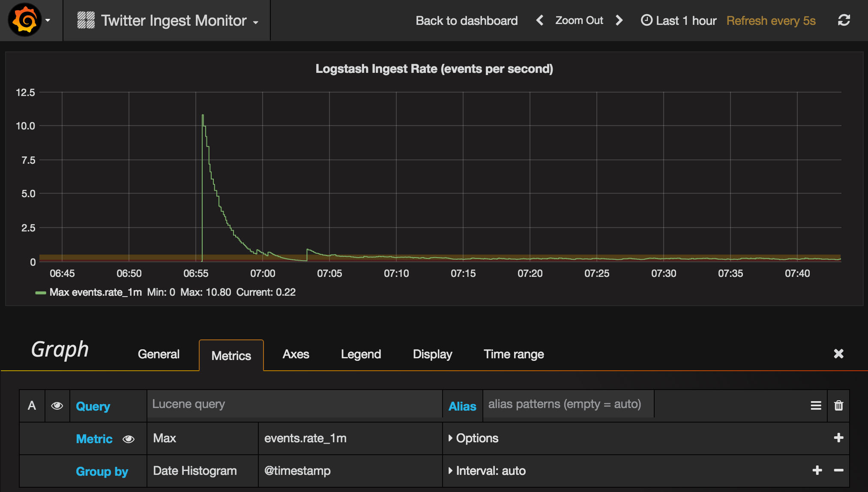The image size is (868, 492).
Task: Click the trash/delete icon for query A
Action: [839, 405]
